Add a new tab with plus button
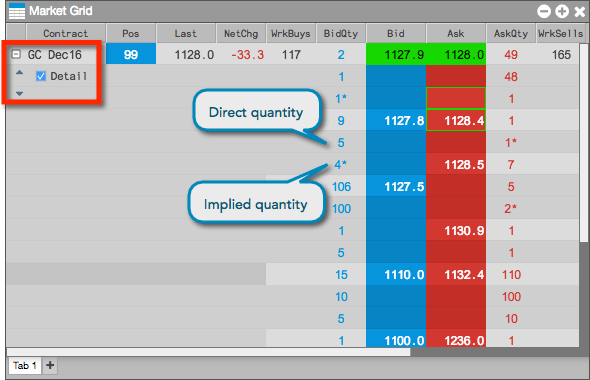 (50, 365)
